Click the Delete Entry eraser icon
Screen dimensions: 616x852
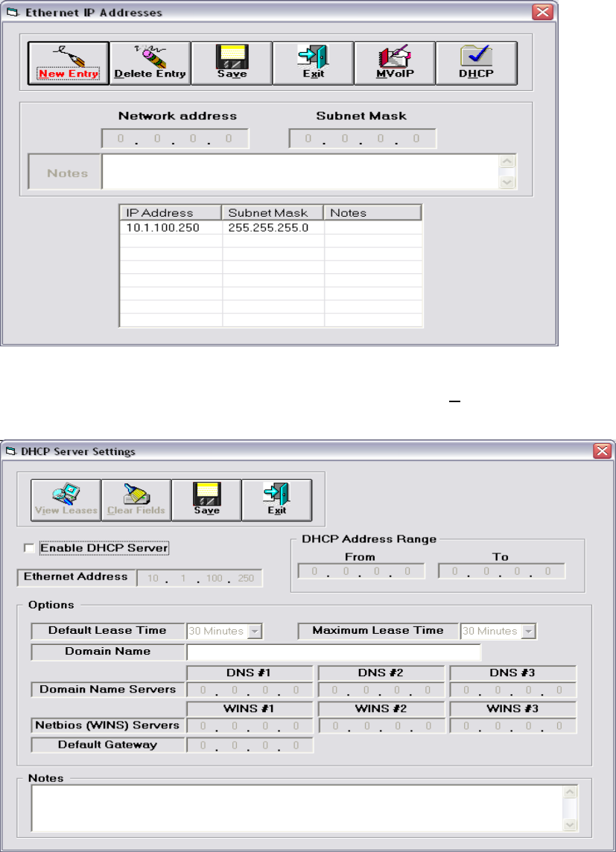[x=150, y=63]
